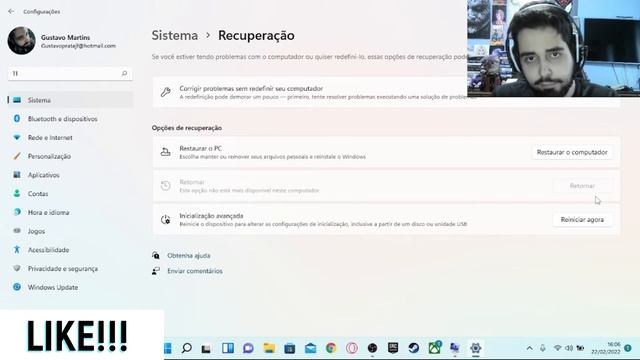Viewport: 640px width, 360px height.
Task: Open Privacidade e segurança settings
Action: pyautogui.click(x=70, y=269)
